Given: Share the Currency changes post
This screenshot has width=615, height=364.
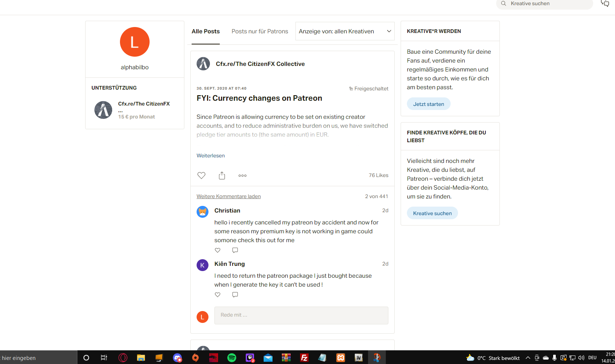Looking at the screenshot, I should click(222, 176).
